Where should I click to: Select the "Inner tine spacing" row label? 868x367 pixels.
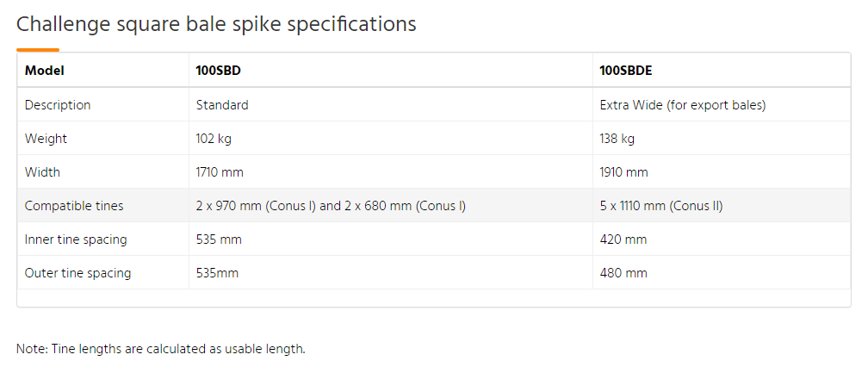[x=76, y=239]
